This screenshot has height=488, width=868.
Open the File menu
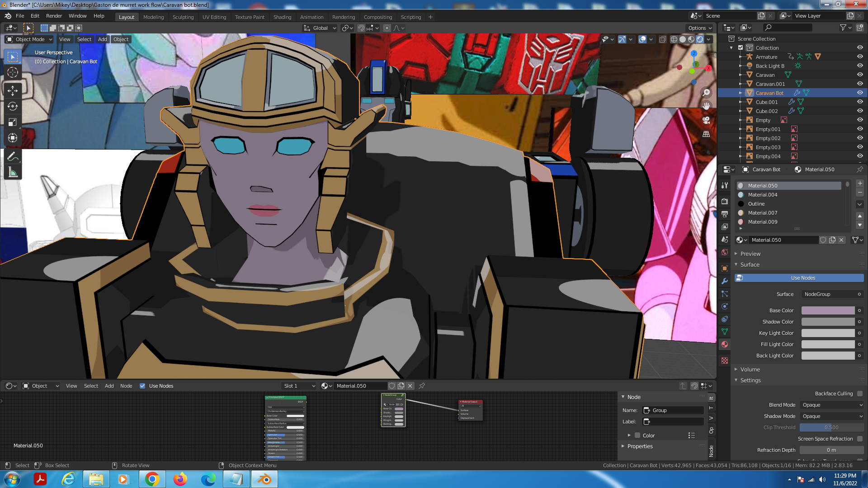pos(20,16)
